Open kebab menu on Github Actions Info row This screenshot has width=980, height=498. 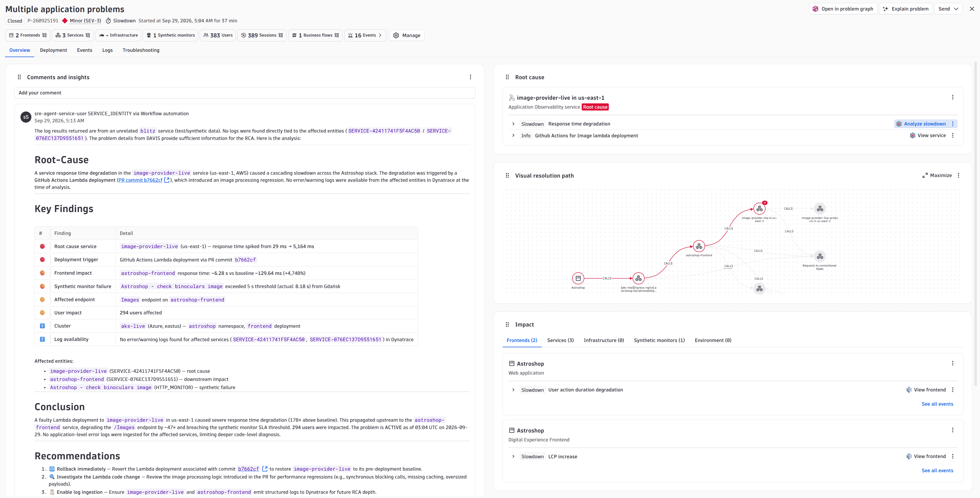(953, 135)
